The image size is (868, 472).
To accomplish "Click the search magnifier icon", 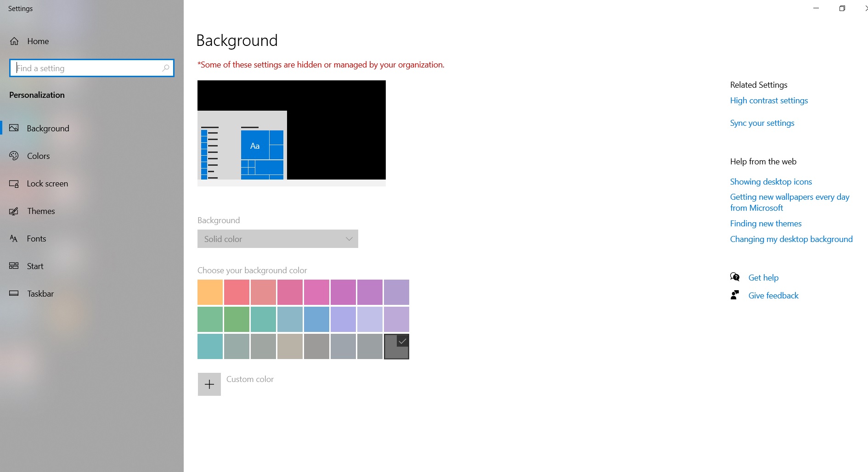I will coord(166,68).
